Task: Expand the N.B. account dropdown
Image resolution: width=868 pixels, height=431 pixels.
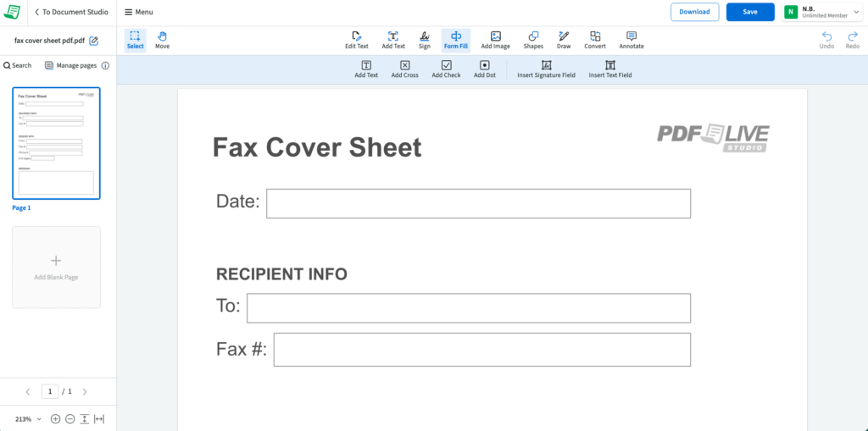Action: pyautogui.click(x=821, y=12)
